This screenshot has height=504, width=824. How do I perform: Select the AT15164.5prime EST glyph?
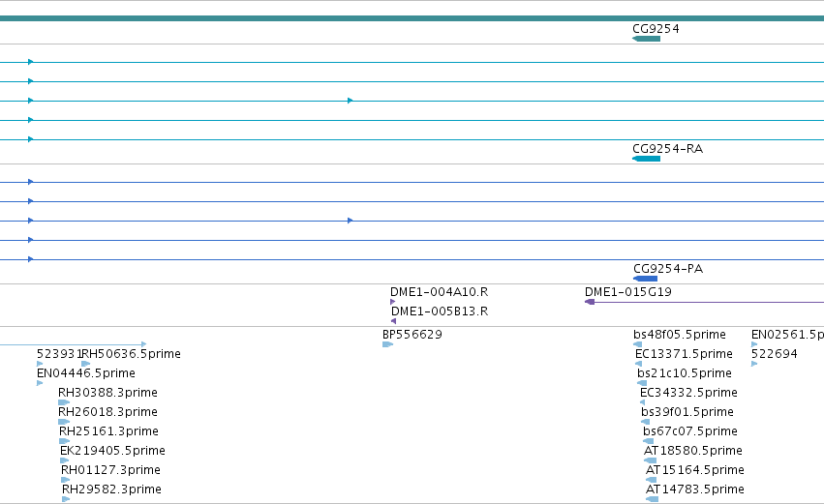click(651, 479)
